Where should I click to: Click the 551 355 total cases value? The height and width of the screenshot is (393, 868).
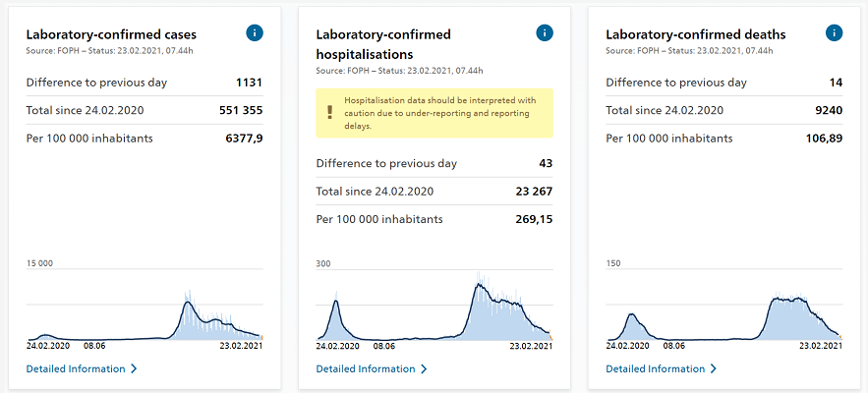[x=240, y=110]
